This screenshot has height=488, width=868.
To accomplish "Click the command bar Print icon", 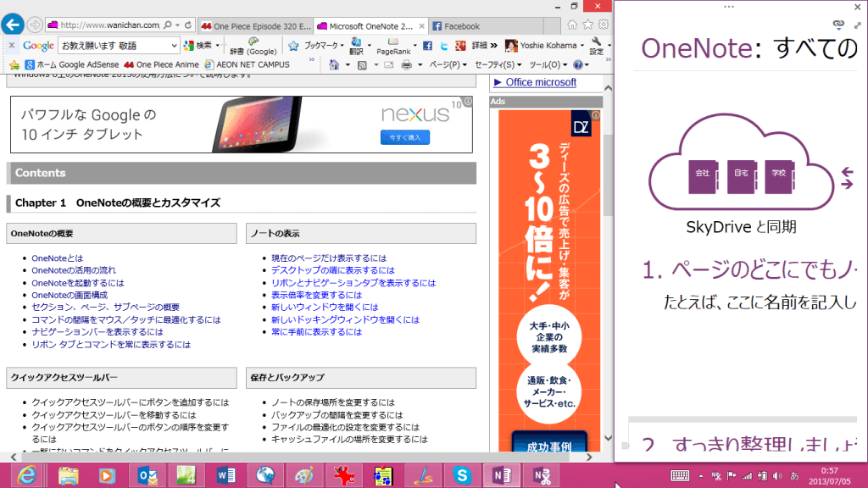I will (407, 64).
